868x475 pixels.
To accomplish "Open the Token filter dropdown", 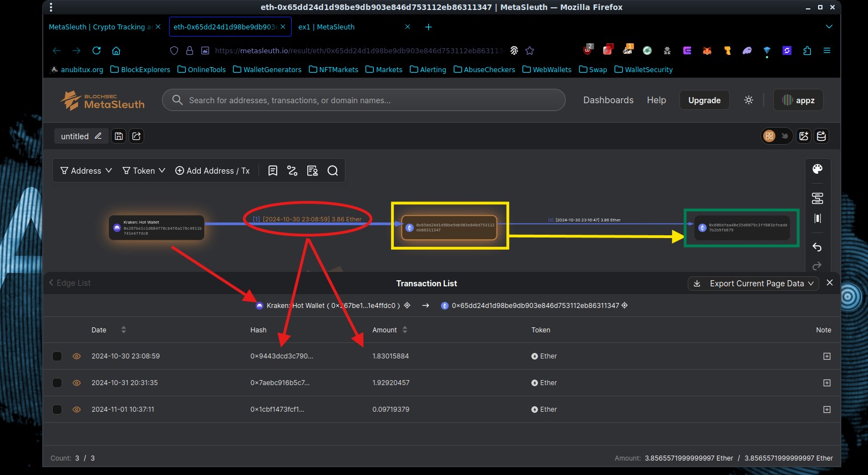I will pos(144,171).
